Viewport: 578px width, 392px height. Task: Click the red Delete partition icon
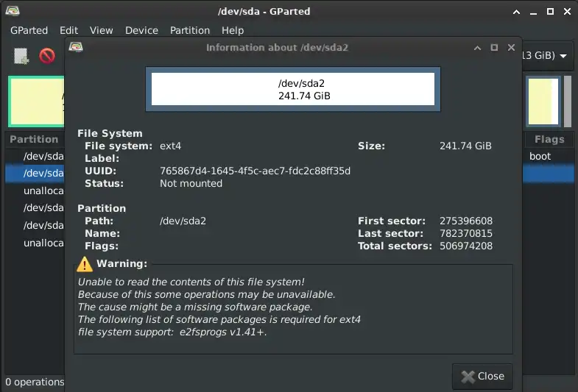click(x=47, y=56)
